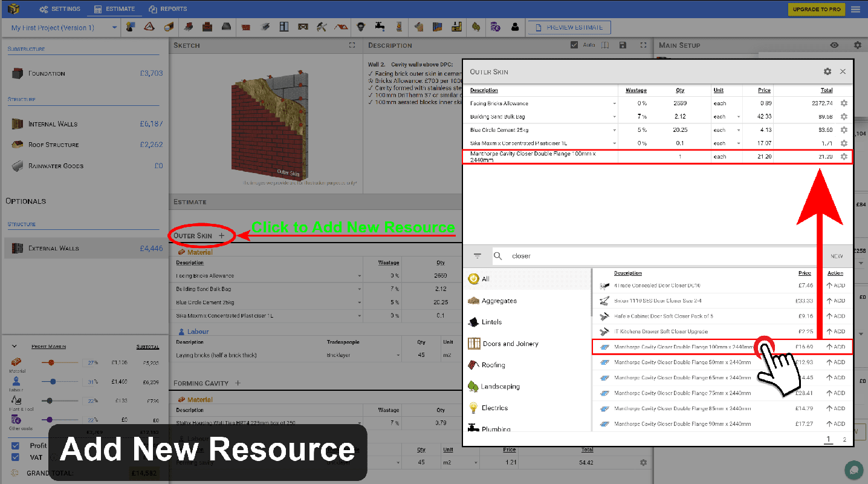The height and width of the screenshot is (484, 868).
Task: Add the Briton 1110 SES Door Closer resource
Action: pos(836,301)
